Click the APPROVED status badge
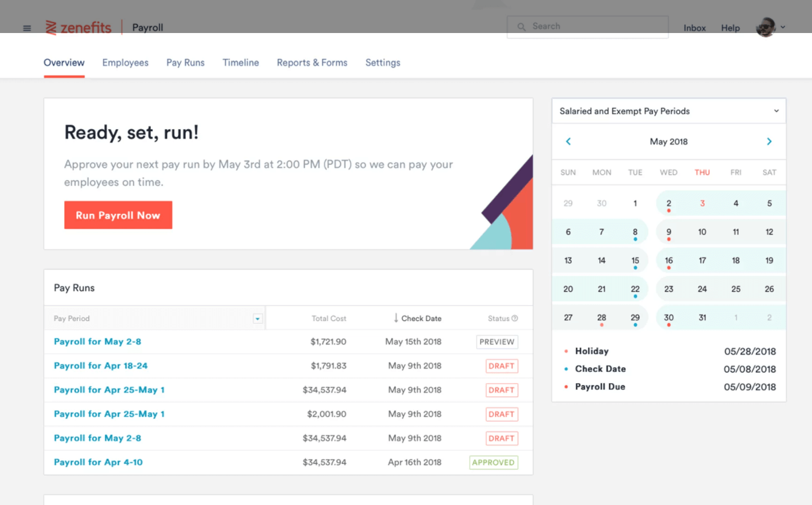 point(493,462)
